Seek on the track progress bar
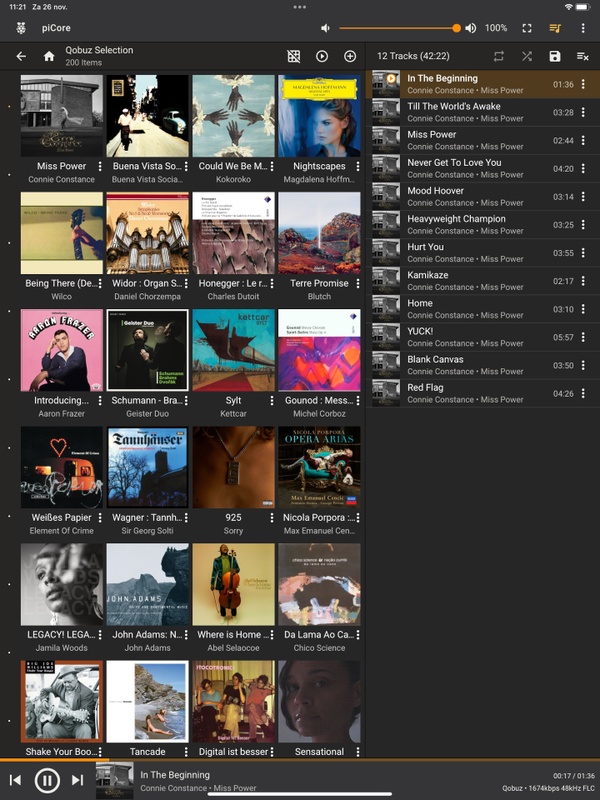Image resolution: width=600 pixels, height=800 pixels. click(x=300, y=760)
